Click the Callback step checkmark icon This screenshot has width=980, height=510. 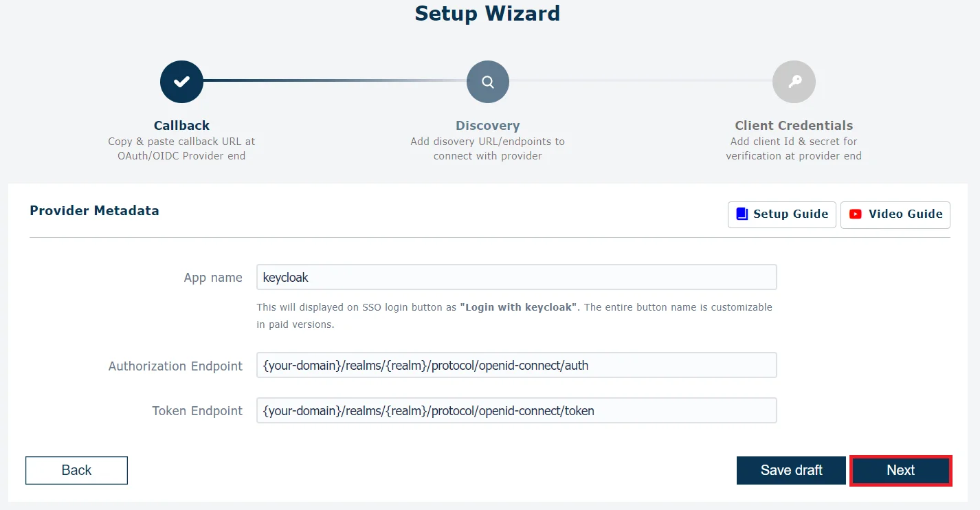point(181,82)
